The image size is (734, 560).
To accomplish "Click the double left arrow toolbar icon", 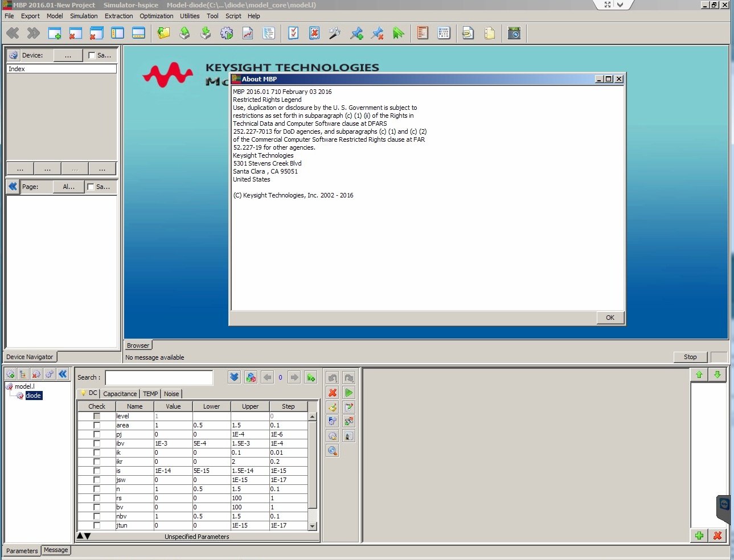I will pos(13,33).
